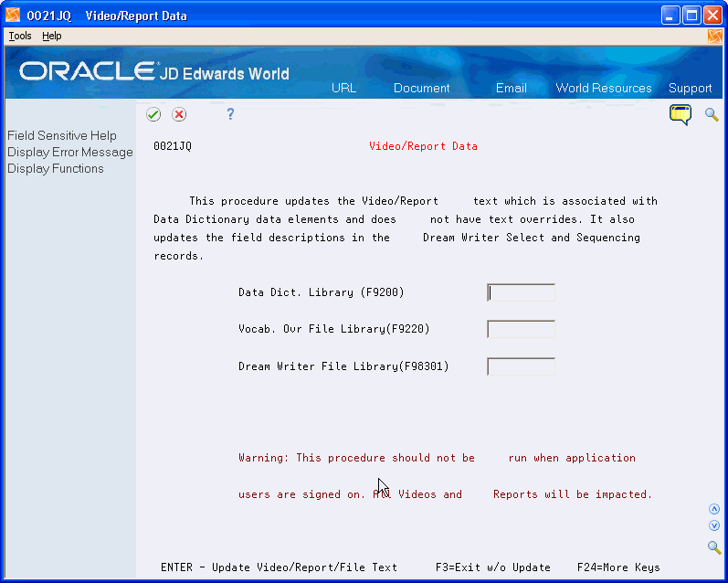The image size is (728, 583).
Task: Focus the Data Dict. Library (F9200) field
Action: click(521, 292)
